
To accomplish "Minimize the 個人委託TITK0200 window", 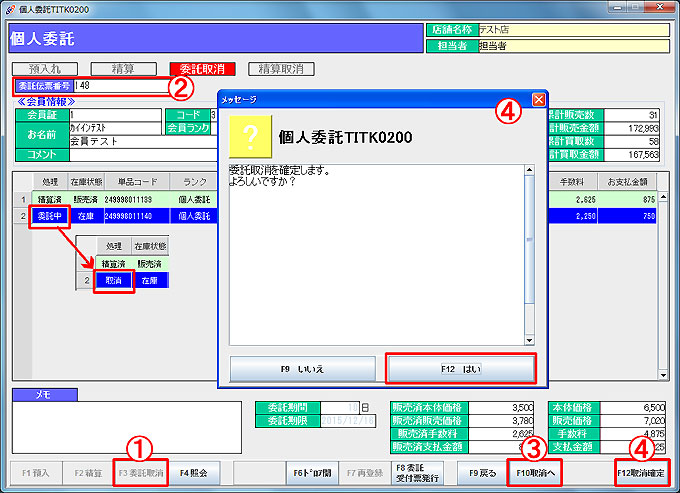I will (x=618, y=7).
